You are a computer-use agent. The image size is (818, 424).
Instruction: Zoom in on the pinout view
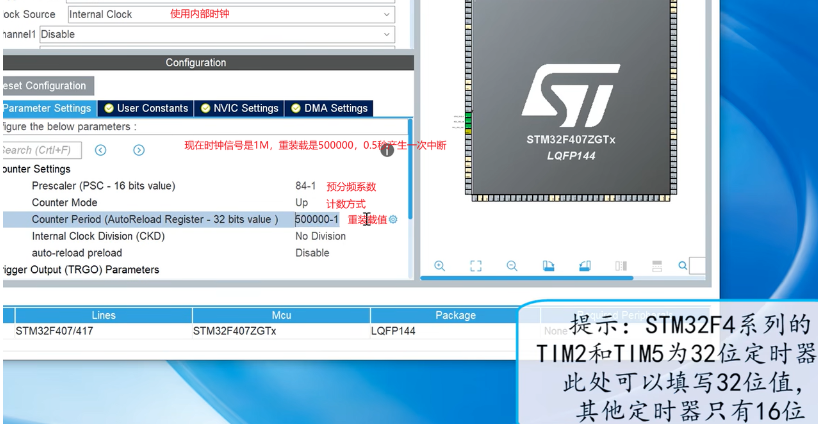click(439, 266)
